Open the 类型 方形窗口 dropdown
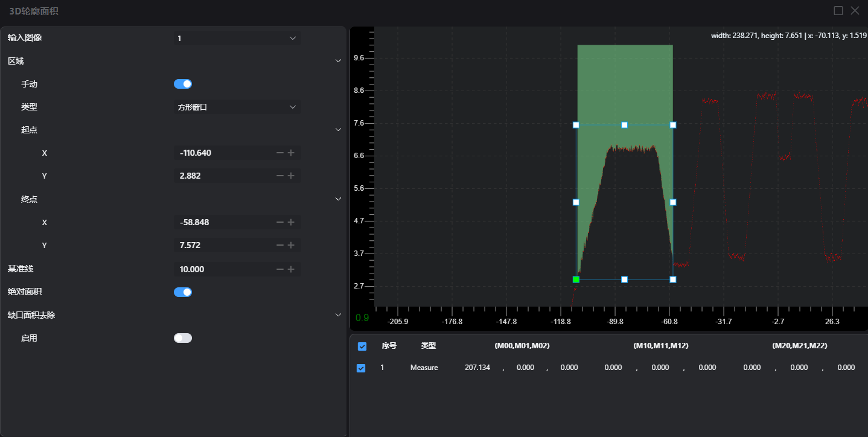The height and width of the screenshot is (437, 868). [x=237, y=107]
